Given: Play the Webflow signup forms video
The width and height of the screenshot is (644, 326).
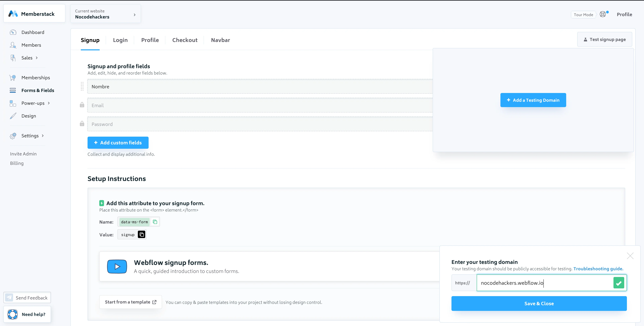Looking at the screenshot, I should click(117, 266).
